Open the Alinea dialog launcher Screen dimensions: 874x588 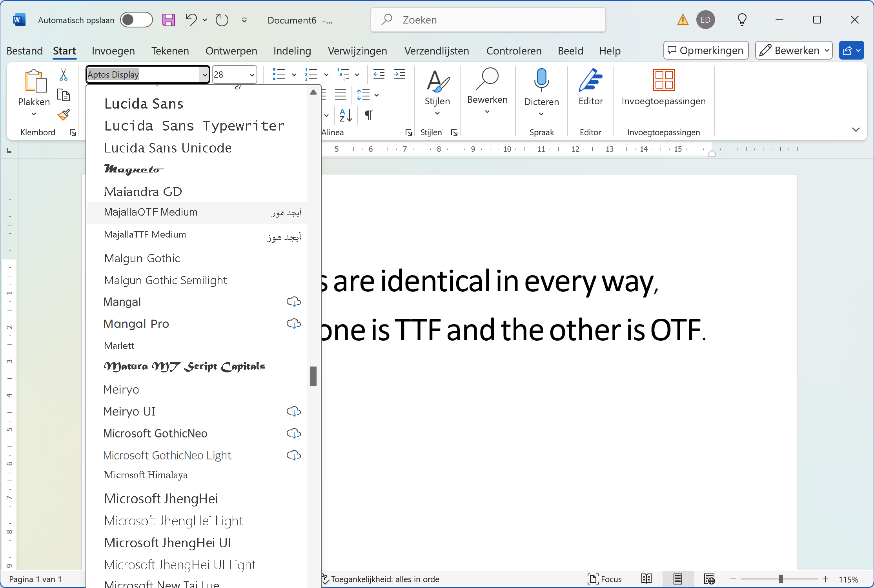tap(409, 132)
